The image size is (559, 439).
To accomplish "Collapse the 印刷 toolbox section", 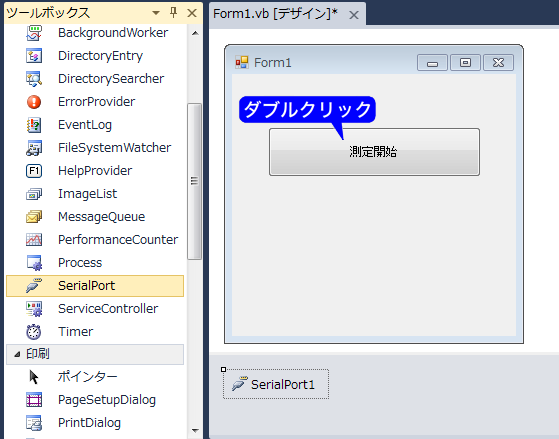I will (17, 354).
